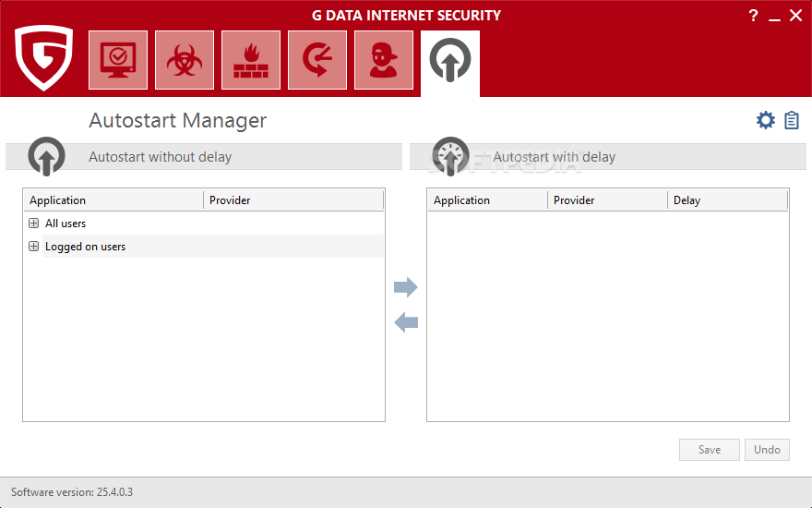
Task: Sort delayed list by Delay column
Action: point(728,200)
